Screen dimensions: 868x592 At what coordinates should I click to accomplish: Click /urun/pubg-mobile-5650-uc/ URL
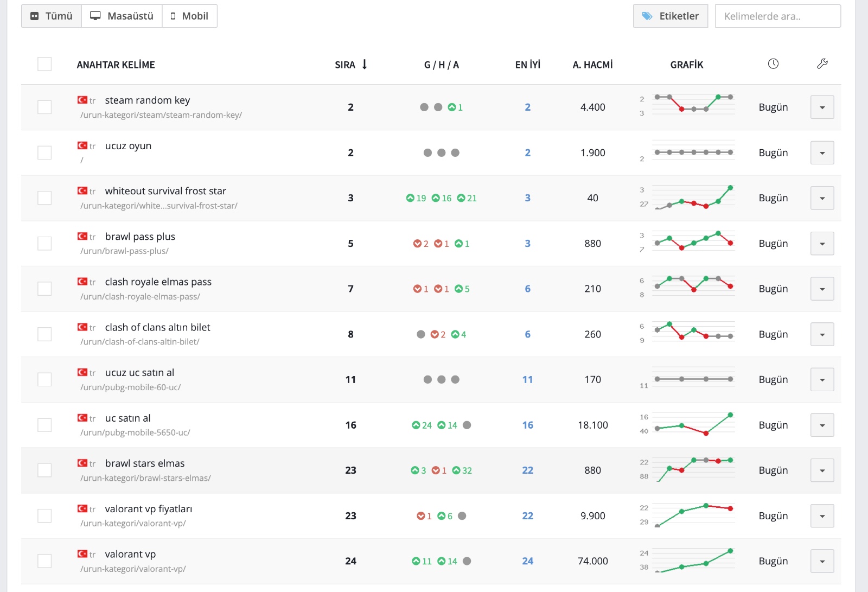[x=135, y=432]
